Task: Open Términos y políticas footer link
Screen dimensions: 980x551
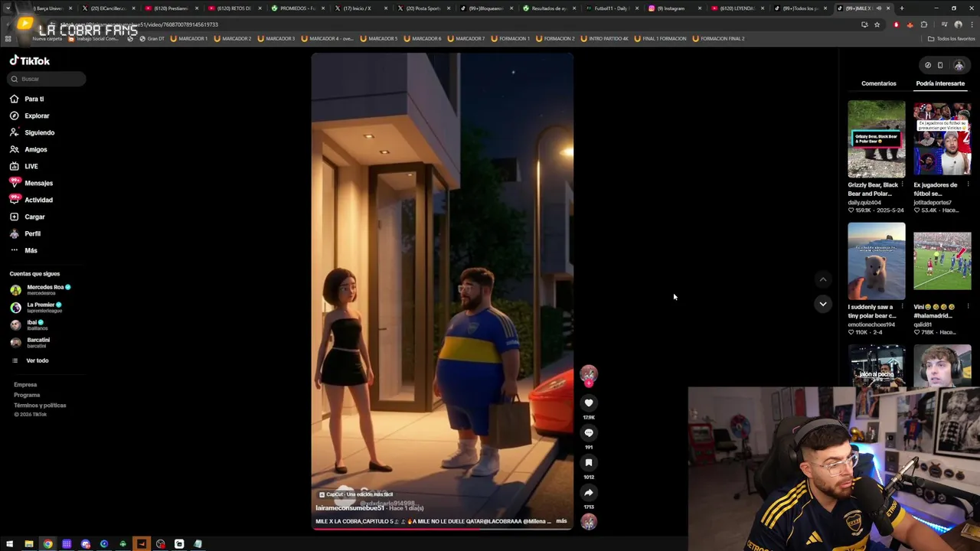Action: pyautogui.click(x=40, y=406)
